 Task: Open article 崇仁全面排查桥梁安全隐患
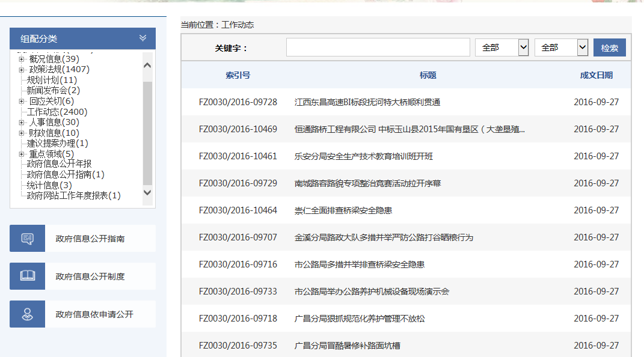(343, 210)
